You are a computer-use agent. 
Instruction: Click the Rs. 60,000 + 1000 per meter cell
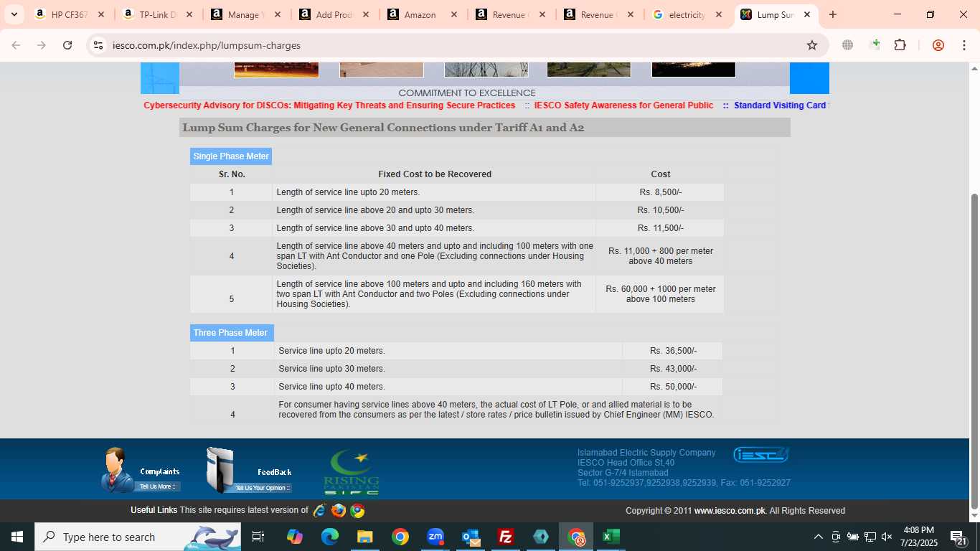tap(660, 294)
